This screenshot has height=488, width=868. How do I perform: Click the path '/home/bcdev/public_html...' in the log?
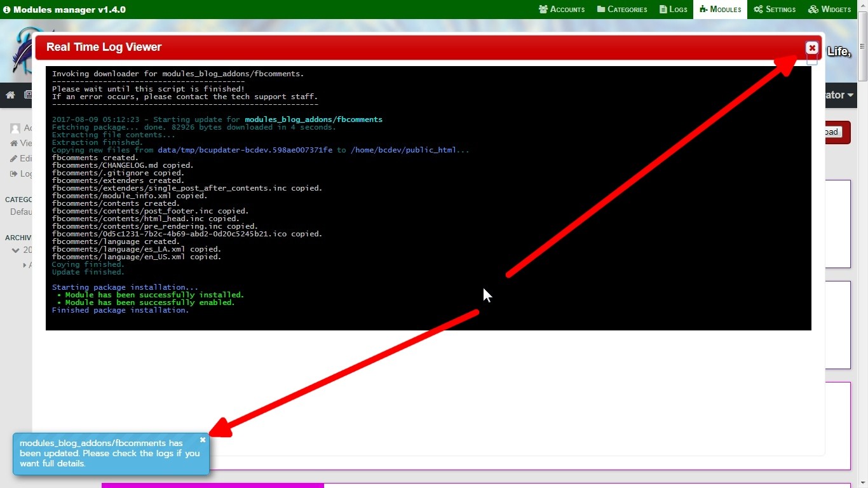click(x=410, y=150)
